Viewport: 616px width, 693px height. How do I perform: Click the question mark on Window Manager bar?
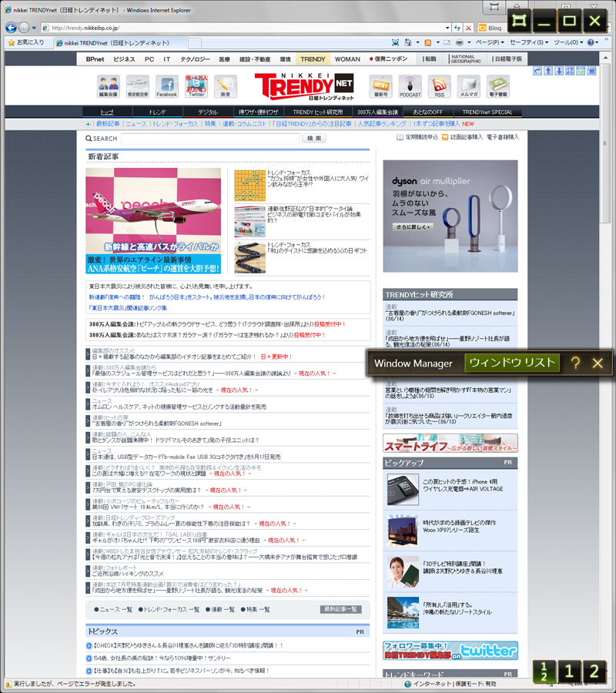point(575,363)
